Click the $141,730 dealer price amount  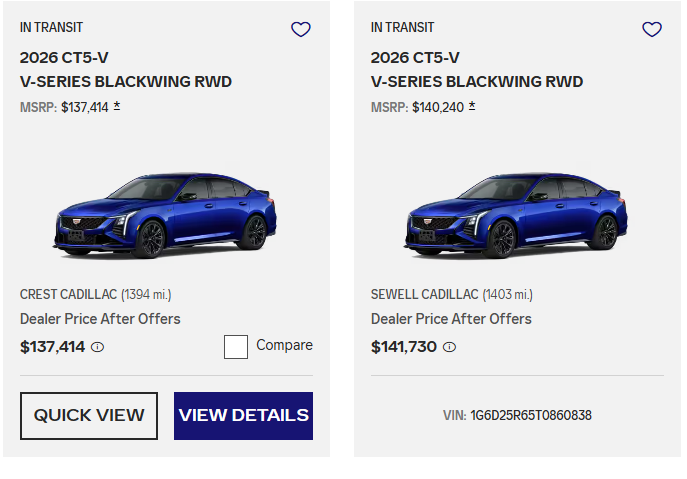[404, 347]
